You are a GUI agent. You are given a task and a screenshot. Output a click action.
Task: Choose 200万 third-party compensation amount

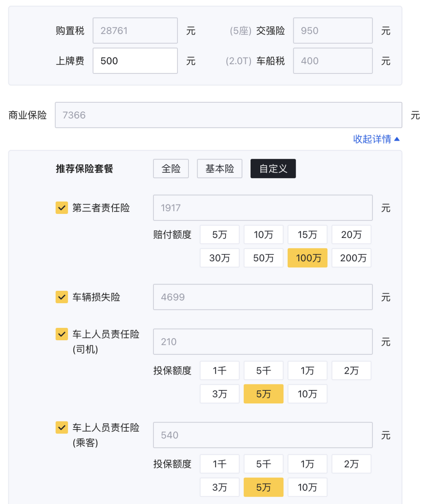pos(351,258)
